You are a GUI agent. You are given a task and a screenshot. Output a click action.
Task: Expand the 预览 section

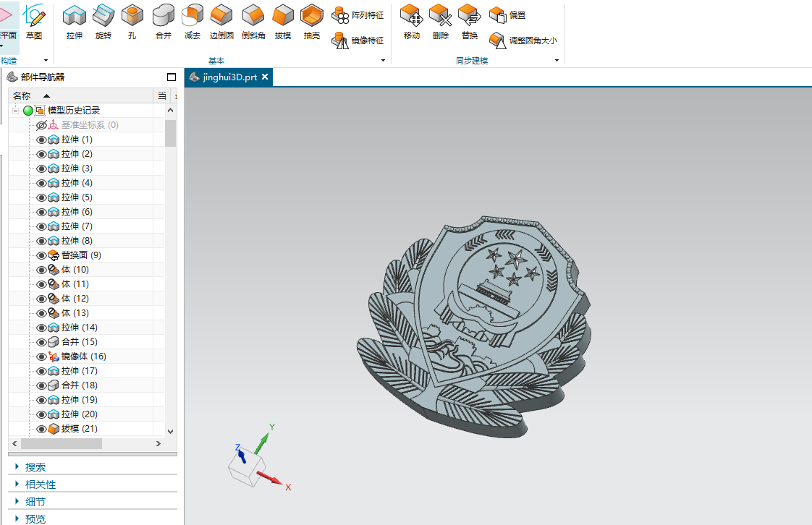click(17, 518)
